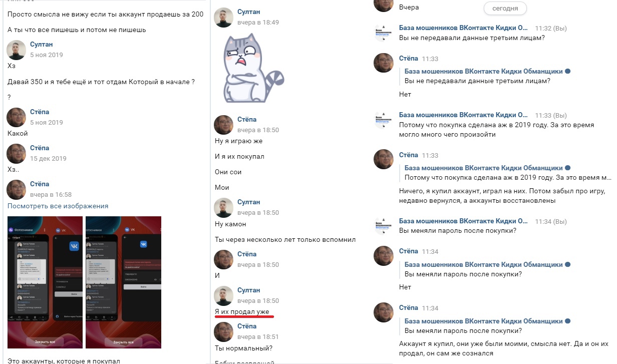Click the verified badge beside the first quoted 'База мошенников ВКонтакте Кидки Обманщики'
The height and width of the screenshot is (364, 617).
click(x=568, y=71)
